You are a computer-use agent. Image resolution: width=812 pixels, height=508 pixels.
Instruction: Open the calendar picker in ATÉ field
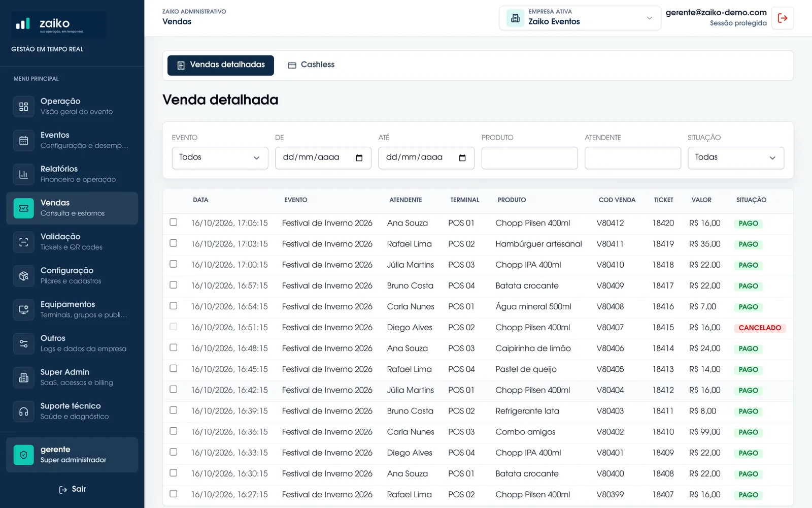tap(462, 158)
